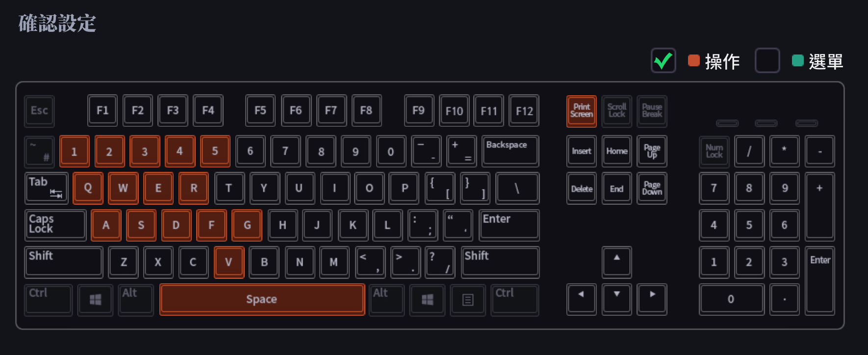The height and width of the screenshot is (355, 868).
Task: Click the numpad Enter key
Action: (820, 280)
